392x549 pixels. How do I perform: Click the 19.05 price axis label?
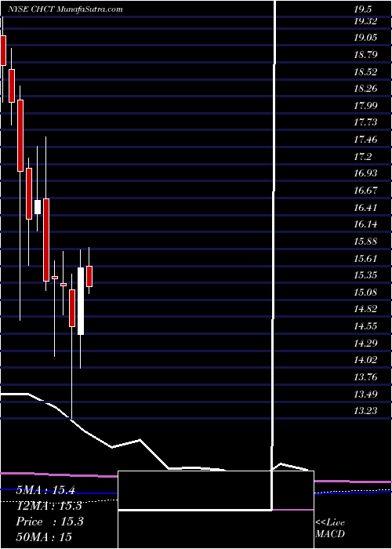pyautogui.click(x=365, y=38)
